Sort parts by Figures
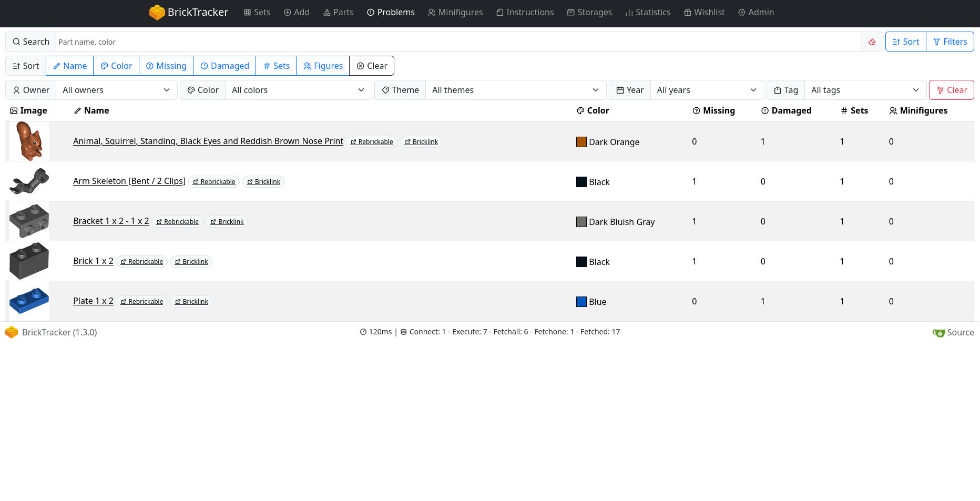The width and height of the screenshot is (980, 501). [x=323, y=66]
